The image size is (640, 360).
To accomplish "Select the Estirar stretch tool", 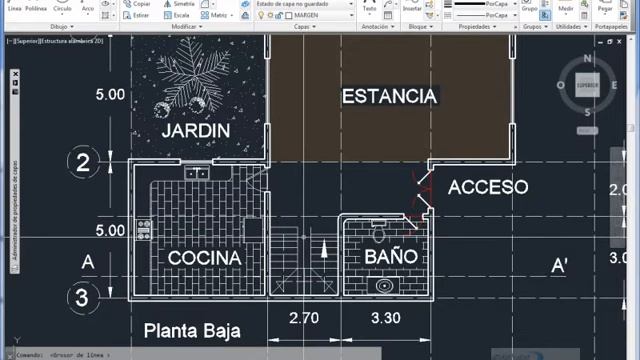I will [x=136, y=16].
